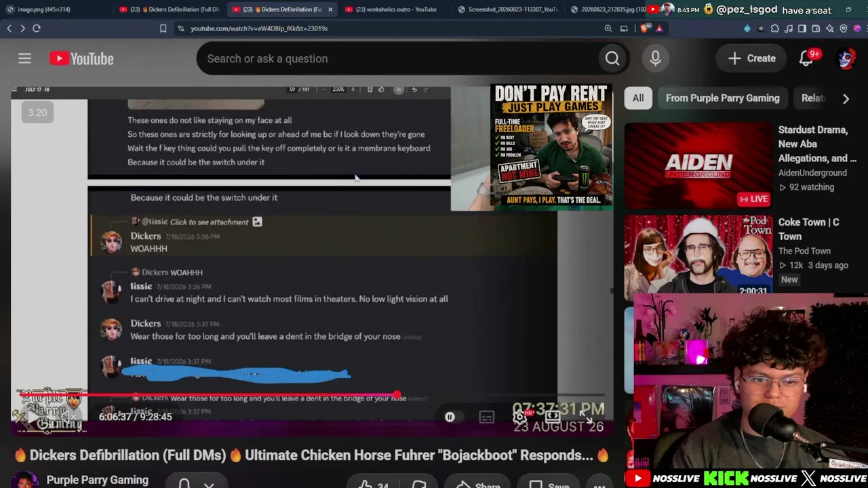Expand the notification options chevron

[209, 484]
